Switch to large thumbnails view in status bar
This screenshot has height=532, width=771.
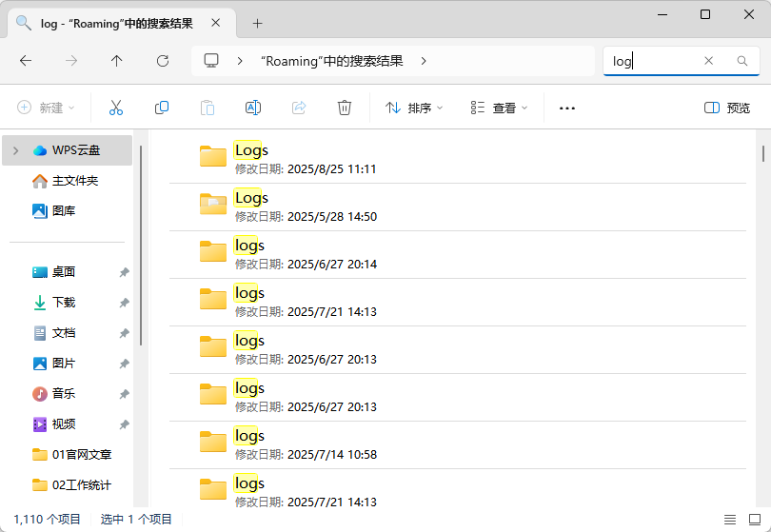tap(755, 520)
